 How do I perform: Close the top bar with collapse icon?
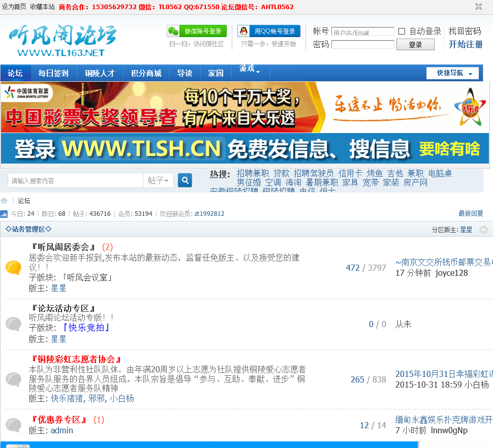click(x=479, y=7)
